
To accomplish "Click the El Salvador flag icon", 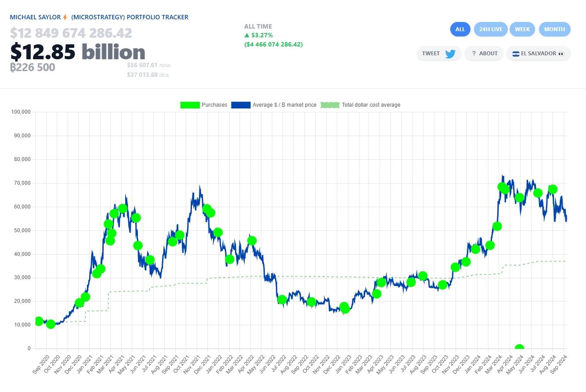I will (516, 54).
